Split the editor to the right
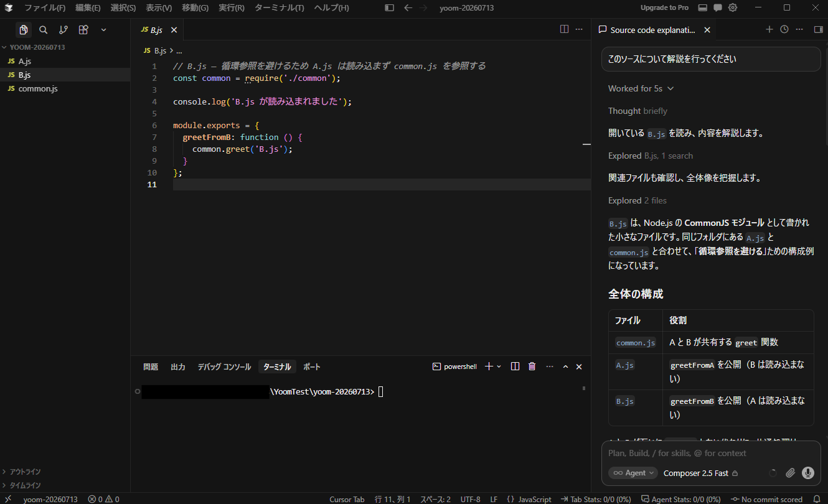The height and width of the screenshot is (504, 828). pyautogui.click(x=564, y=29)
